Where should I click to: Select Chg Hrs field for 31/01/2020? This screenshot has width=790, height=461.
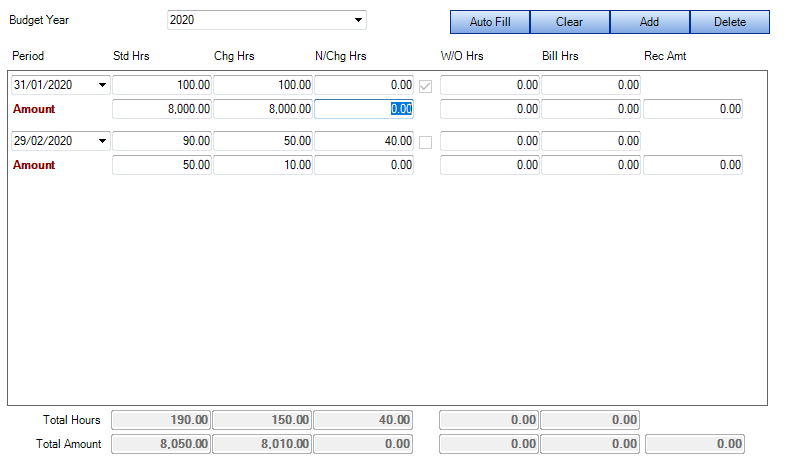[x=263, y=85]
